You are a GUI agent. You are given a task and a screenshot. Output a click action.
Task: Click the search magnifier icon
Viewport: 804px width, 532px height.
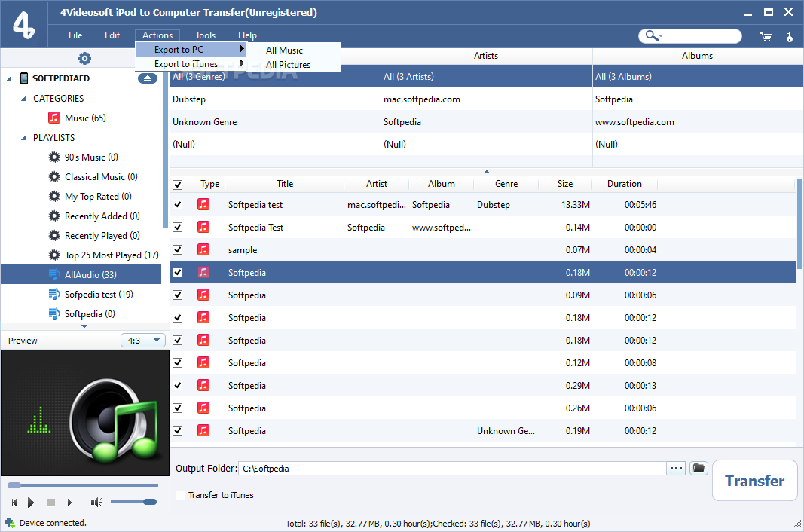point(651,35)
